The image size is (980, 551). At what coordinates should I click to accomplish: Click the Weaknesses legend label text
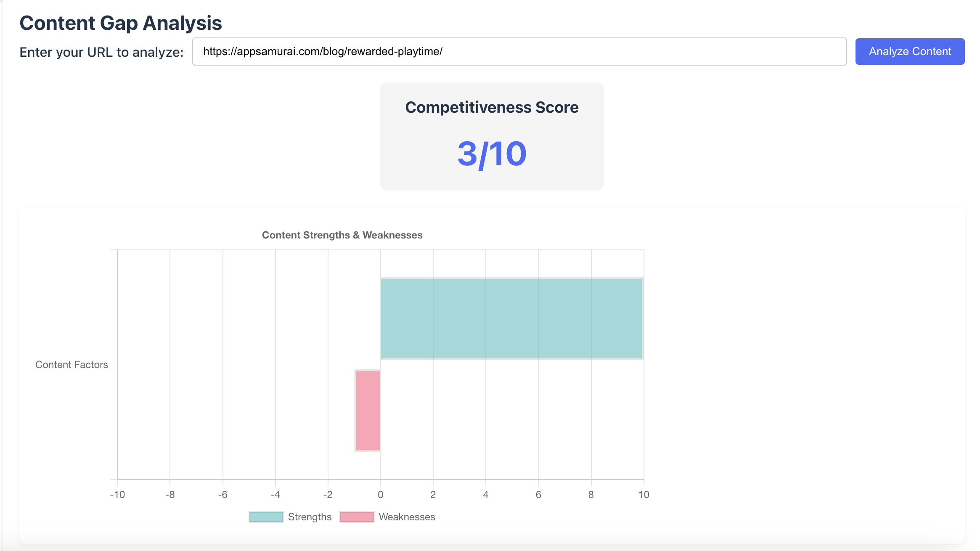407,517
